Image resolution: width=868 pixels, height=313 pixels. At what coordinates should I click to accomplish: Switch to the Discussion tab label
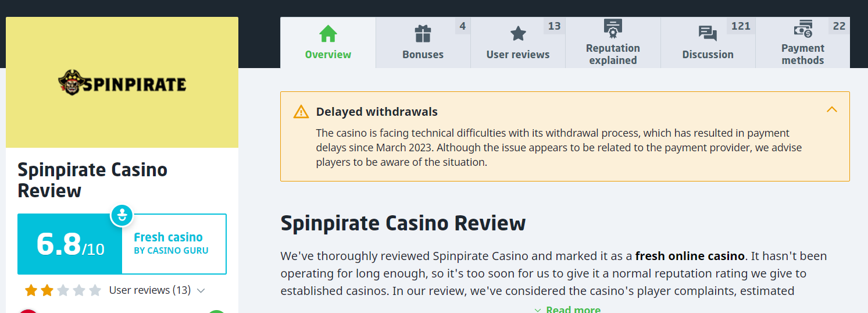tap(708, 55)
